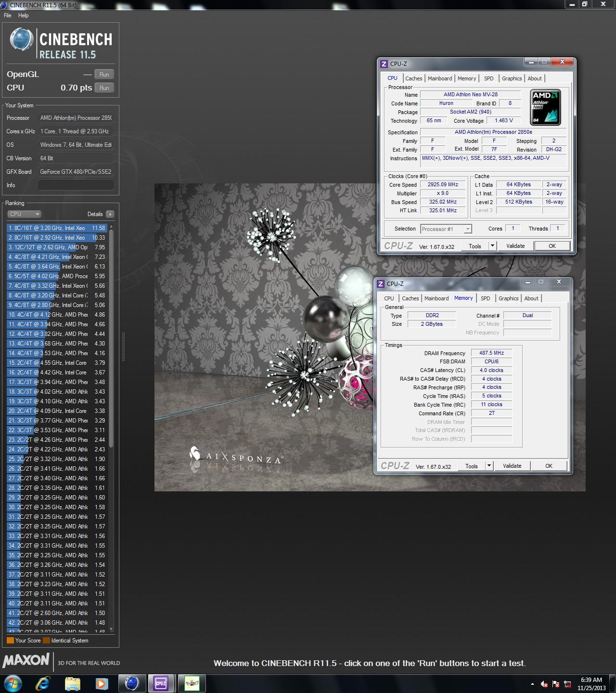616x693 pixels.
Task: Switch to Caches tab in upper CPU-Z window
Action: [413, 78]
